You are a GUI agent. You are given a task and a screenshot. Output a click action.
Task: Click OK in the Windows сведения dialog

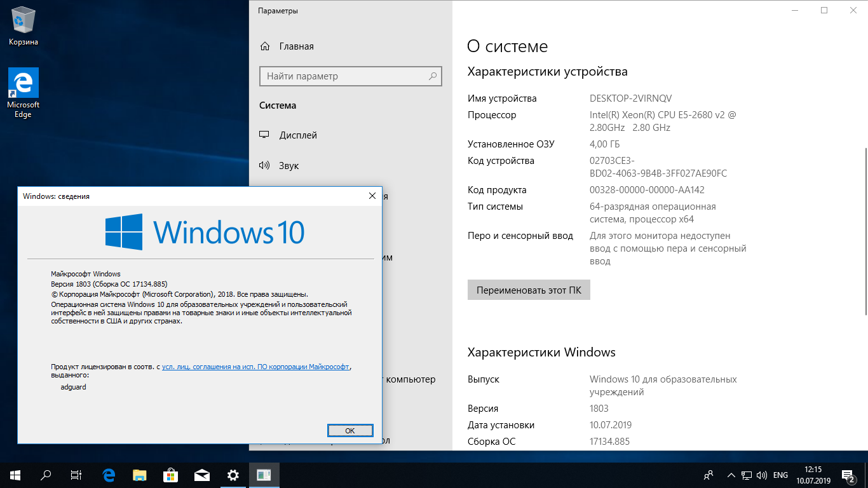coord(349,430)
